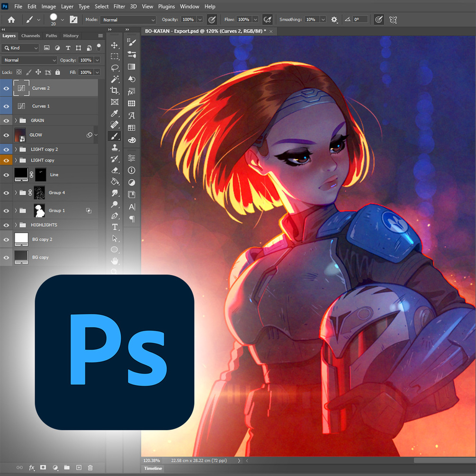Screen dimensions: 476x476
Task: Enable airbrush-style build-up
Action: point(268,20)
